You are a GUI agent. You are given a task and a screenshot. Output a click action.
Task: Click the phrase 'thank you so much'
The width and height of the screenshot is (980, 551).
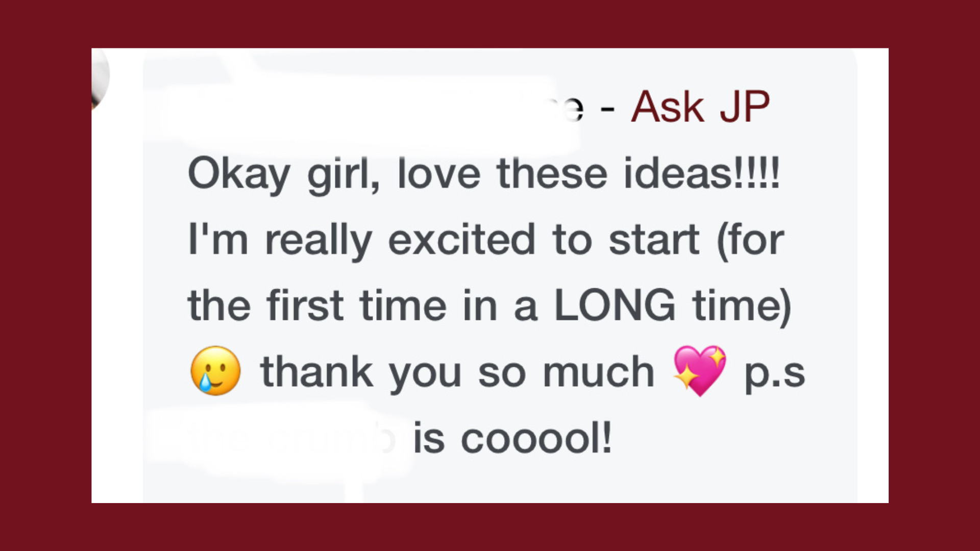457,372
